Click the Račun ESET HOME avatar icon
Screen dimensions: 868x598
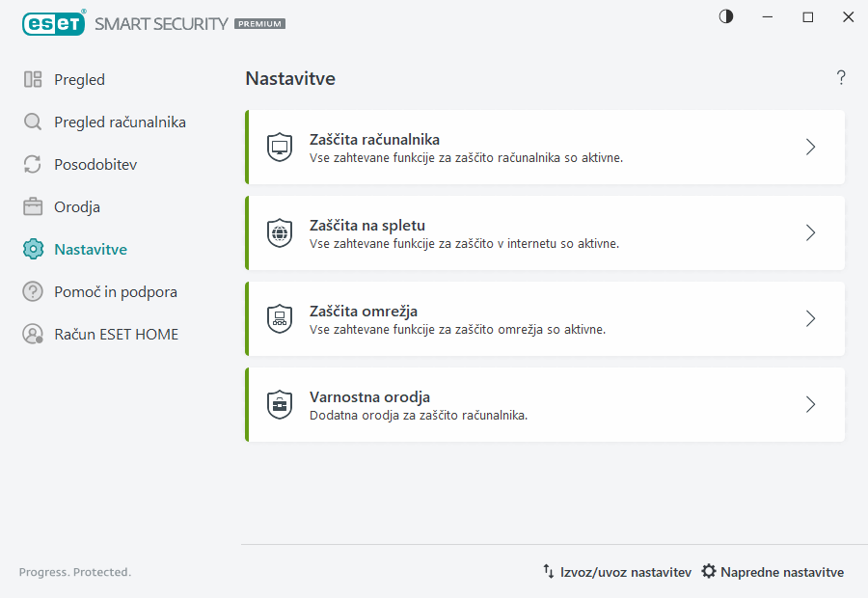(x=34, y=334)
